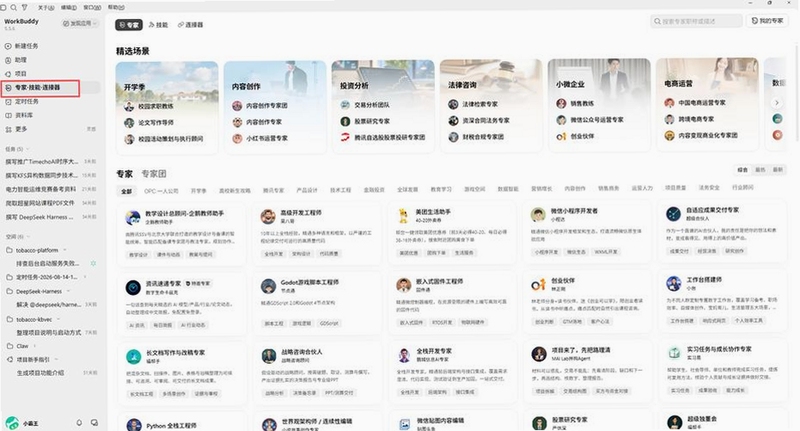Screen dimensions: 800x431
Task: Open 论文写作导师 in 开学季 card
Action: tap(149, 123)
